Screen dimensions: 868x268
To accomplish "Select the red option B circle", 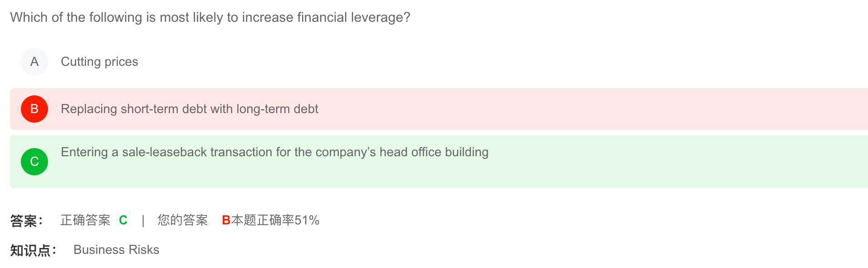I will pyautogui.click(x=34, y=109).
